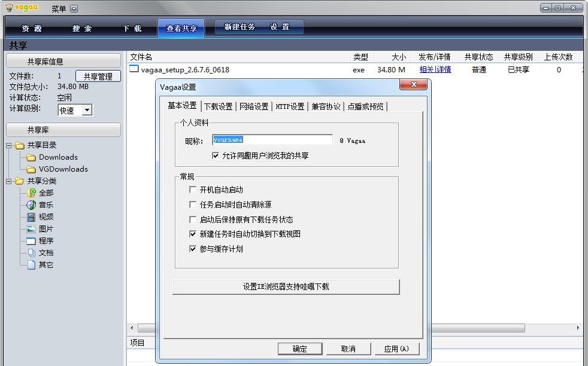The width and height of the screenshot is (588, 366).
Task: Click the 设置 toolbar button
Action: (280, 27)
